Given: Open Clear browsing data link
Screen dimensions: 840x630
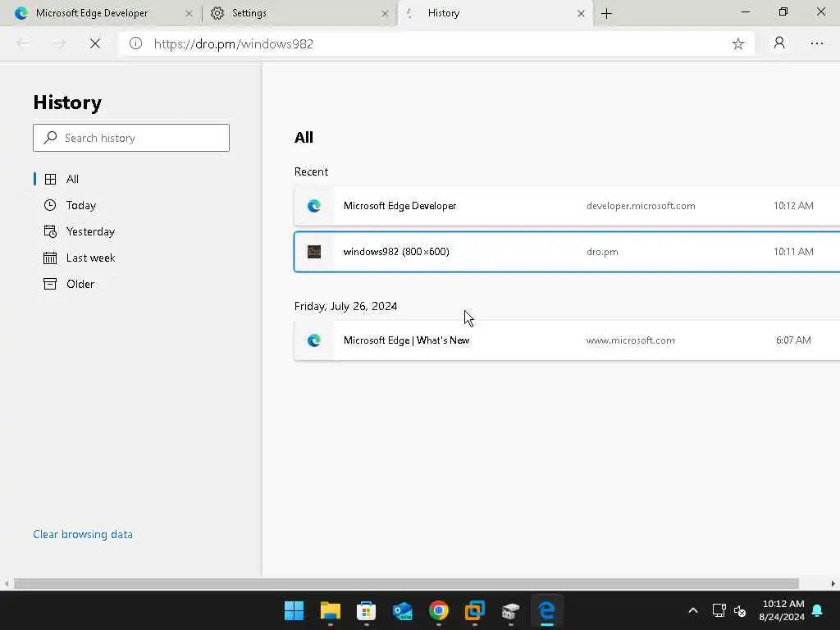Looking at the screenshot, I should click(83, 534).
